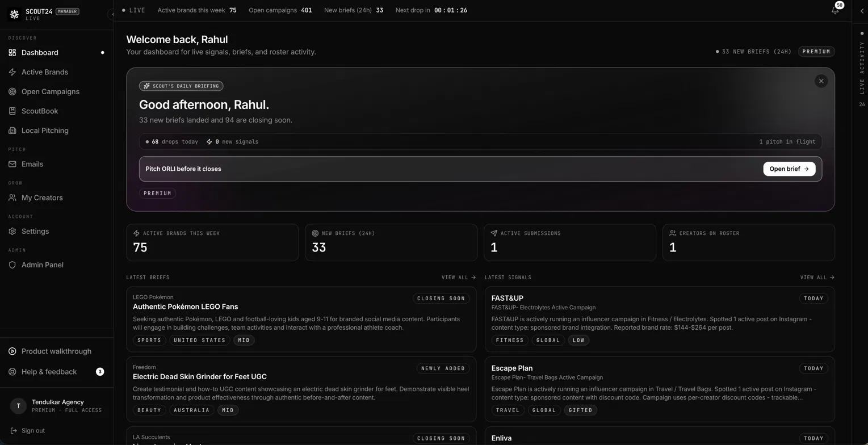Click Pitch ORLI before it closes
Image resolution: width=868 pixels, height=445 pixels.
(x=183, y=169)
